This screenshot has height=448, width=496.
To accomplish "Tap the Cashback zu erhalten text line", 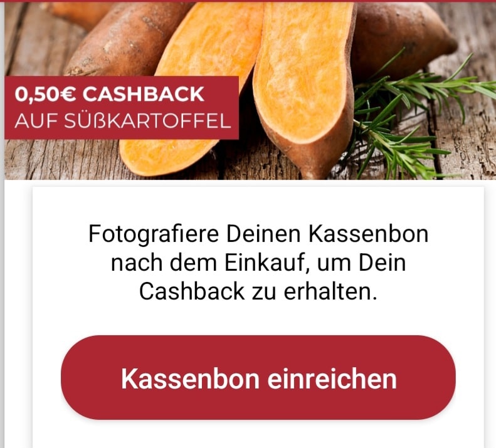I will (x=258, y=291).
